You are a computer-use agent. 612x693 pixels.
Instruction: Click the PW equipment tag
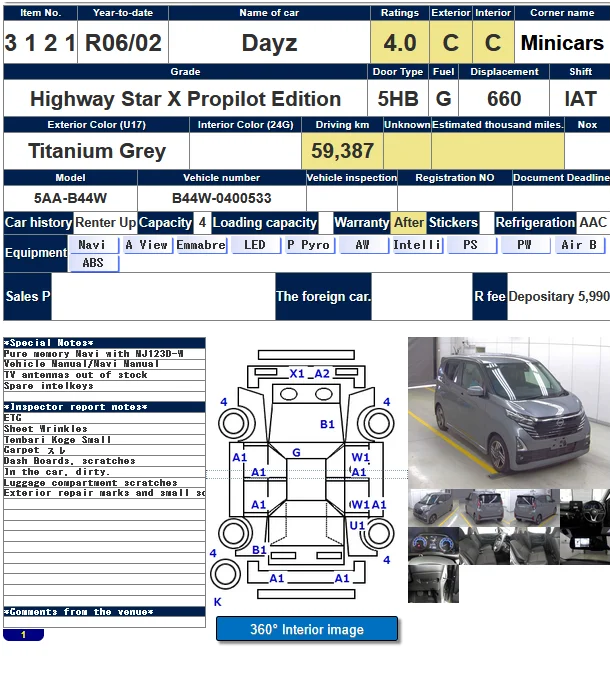point(525,245)
